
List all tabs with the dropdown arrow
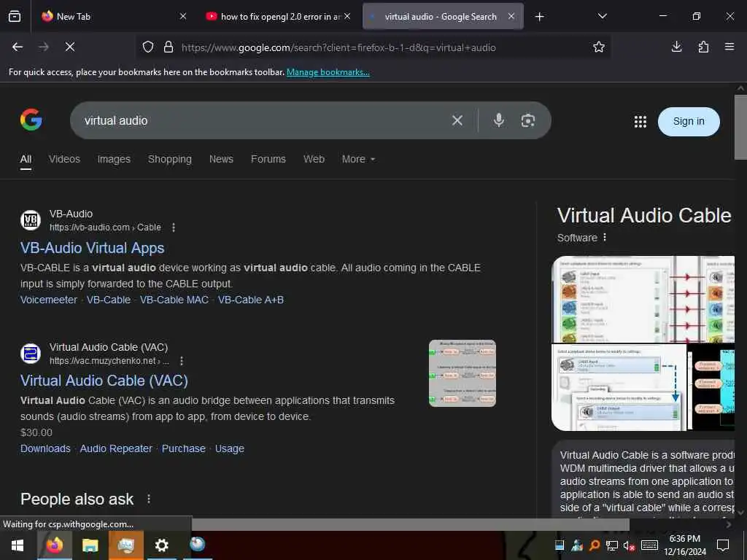[602, 16]
